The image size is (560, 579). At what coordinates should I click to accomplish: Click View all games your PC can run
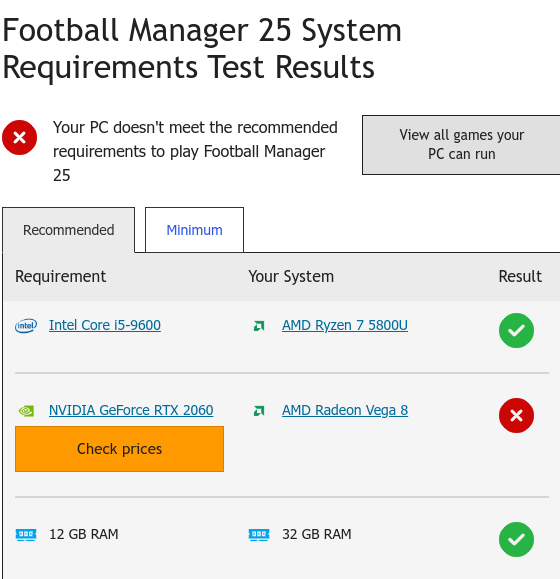[x=461, y=145]
